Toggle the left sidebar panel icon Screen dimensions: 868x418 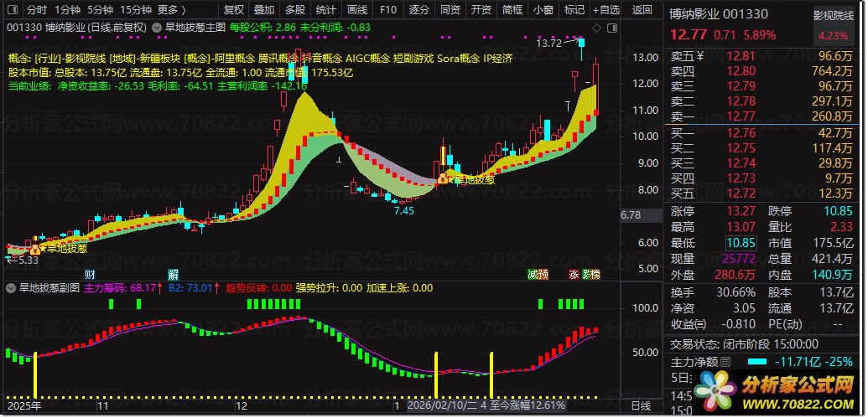(13, 9)
